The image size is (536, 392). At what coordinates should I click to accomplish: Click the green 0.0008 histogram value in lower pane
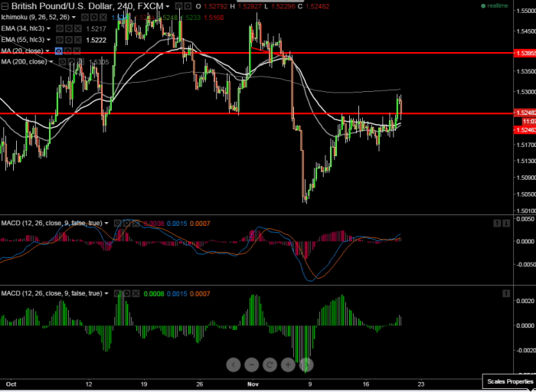pos(154,294)
